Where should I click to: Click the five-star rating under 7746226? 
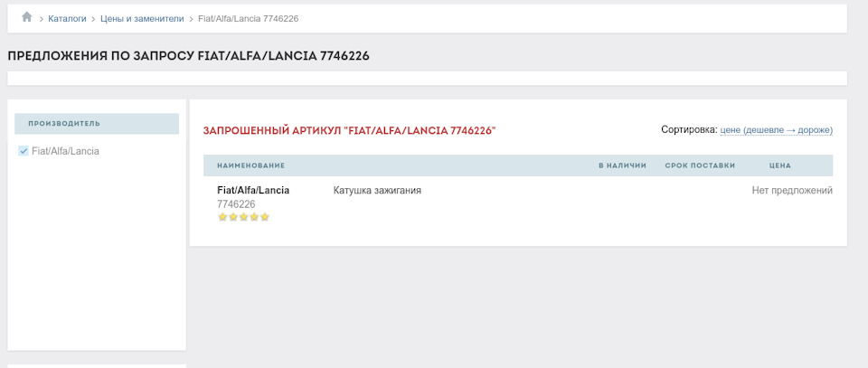(x=243, y=217)
